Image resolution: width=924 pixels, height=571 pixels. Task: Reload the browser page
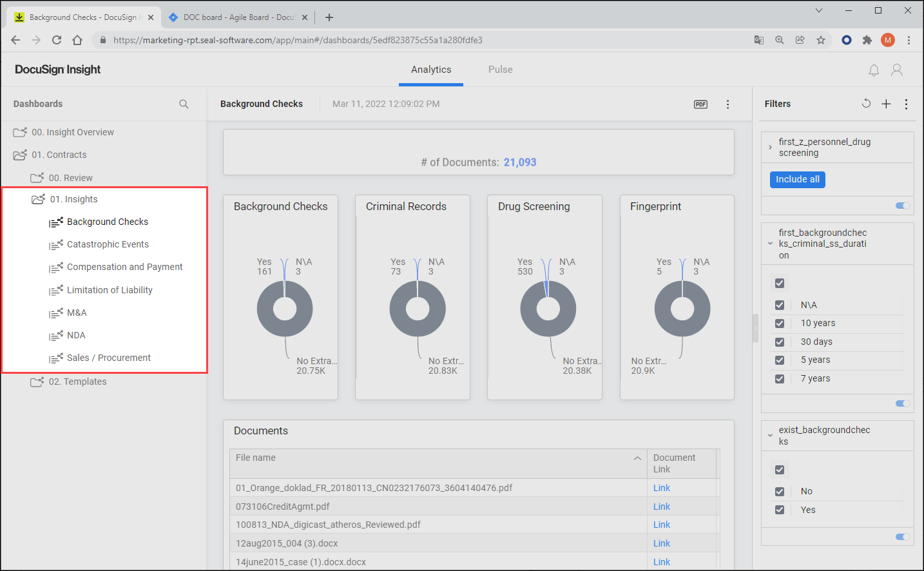[57, 40]
